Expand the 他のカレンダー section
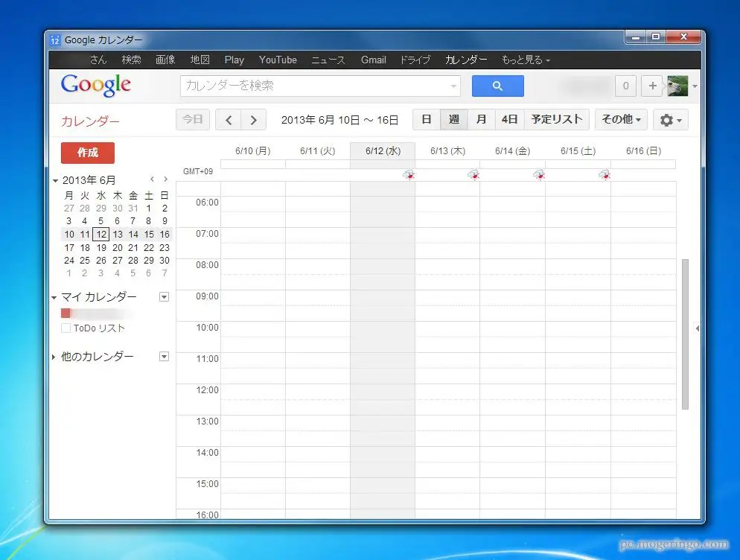This screenshot has height=560, width=740. (55, 356)
